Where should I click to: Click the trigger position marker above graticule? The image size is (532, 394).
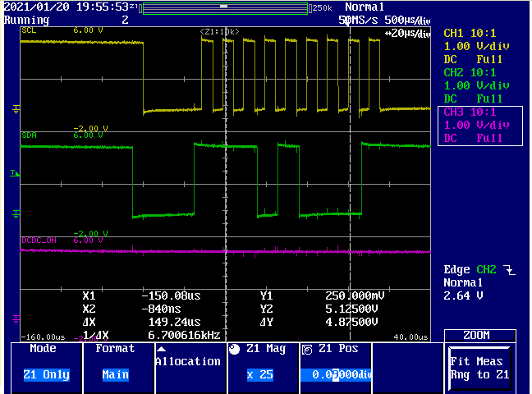[347, 21]
